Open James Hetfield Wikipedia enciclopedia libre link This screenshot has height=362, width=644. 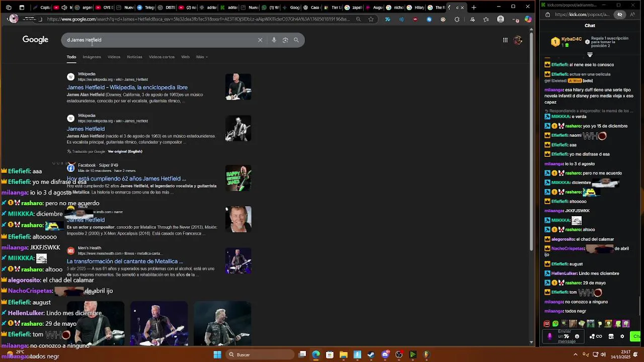coord(127,87)
